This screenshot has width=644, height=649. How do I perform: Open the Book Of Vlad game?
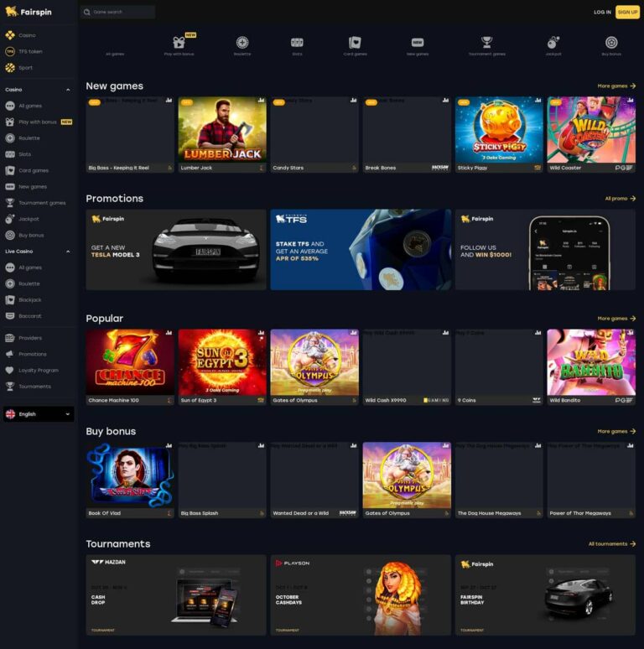(x=130, y=480)
